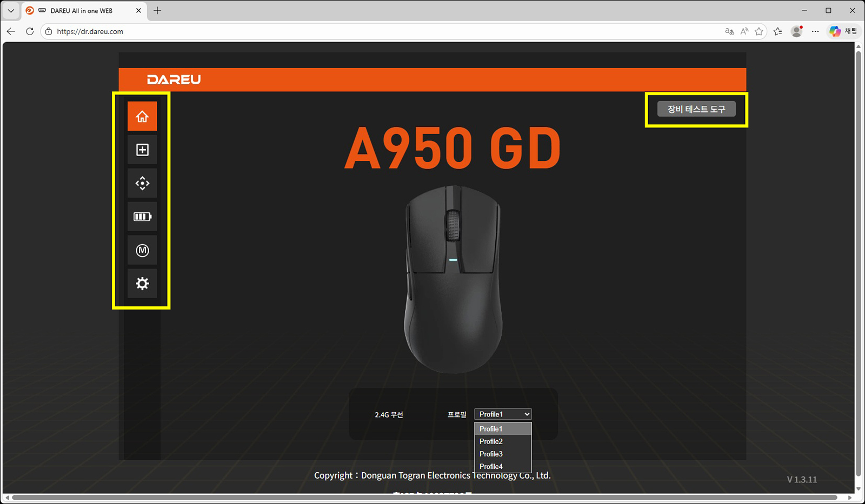The width and height of the screenshot is (865, 504).
Task: Click the Copyright Donguan Togran text
Action: point(432,475)
